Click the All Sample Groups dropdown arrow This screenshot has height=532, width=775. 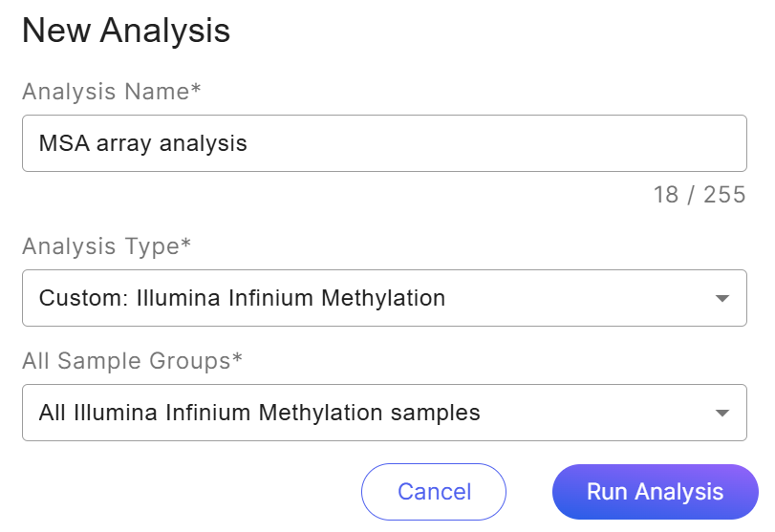722,414
